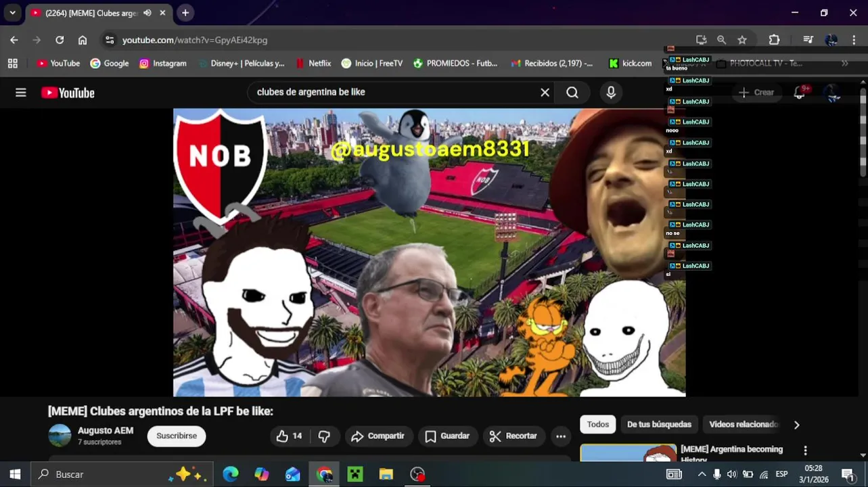Open the YouTube bookmark
This screenshot has height=487, width=868.
tap(58, 63)
